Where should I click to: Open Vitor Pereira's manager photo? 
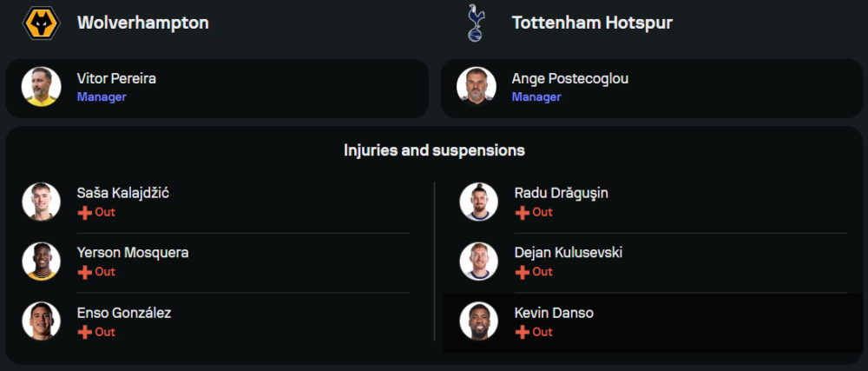(x=41, y=87)
